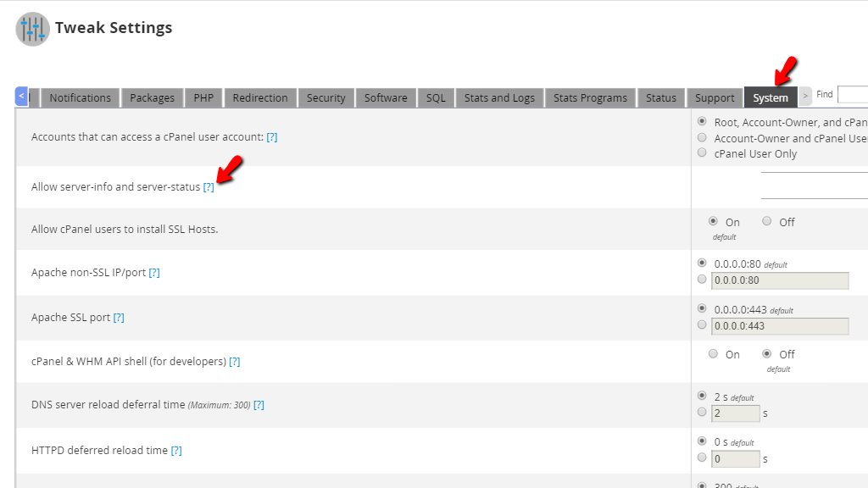
Task: Select Account-Owner and cPanel User option
Action: (702, 137)
